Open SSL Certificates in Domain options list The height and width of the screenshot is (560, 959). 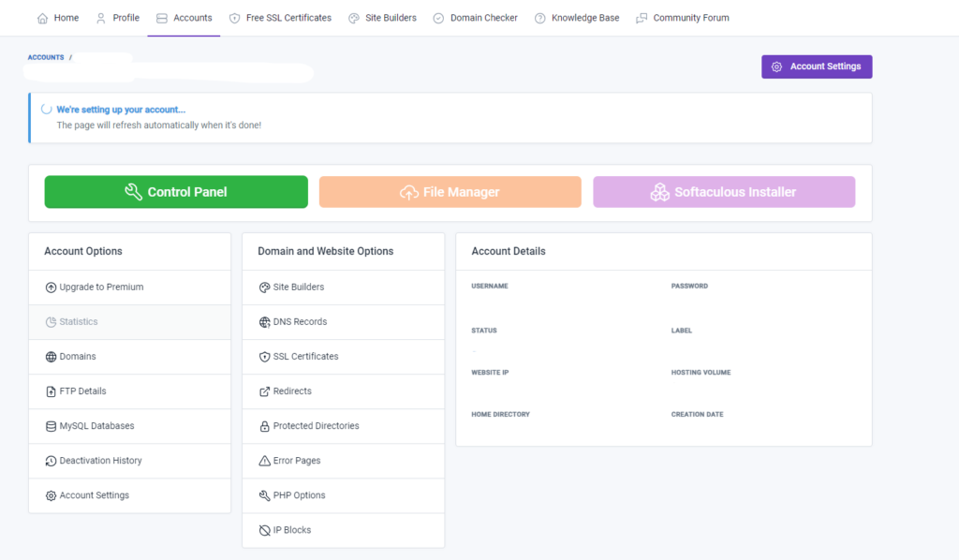(343, 357)
